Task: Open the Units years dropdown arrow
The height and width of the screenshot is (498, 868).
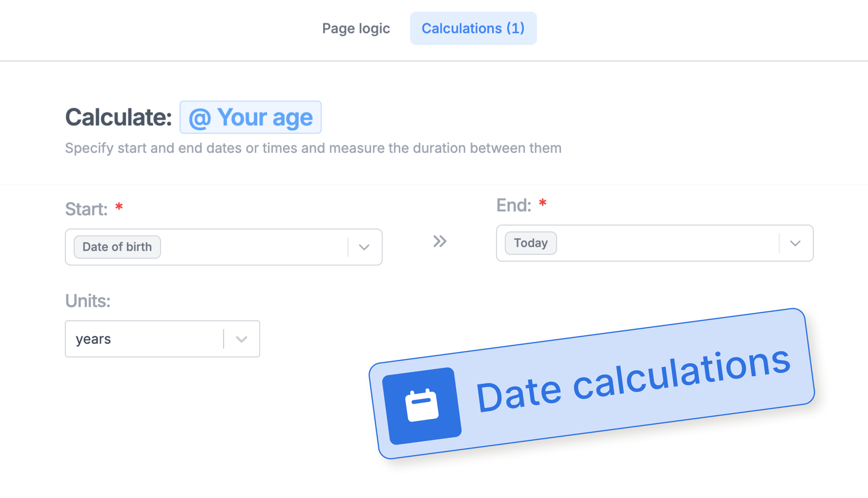Action: (x=242, y=339)
